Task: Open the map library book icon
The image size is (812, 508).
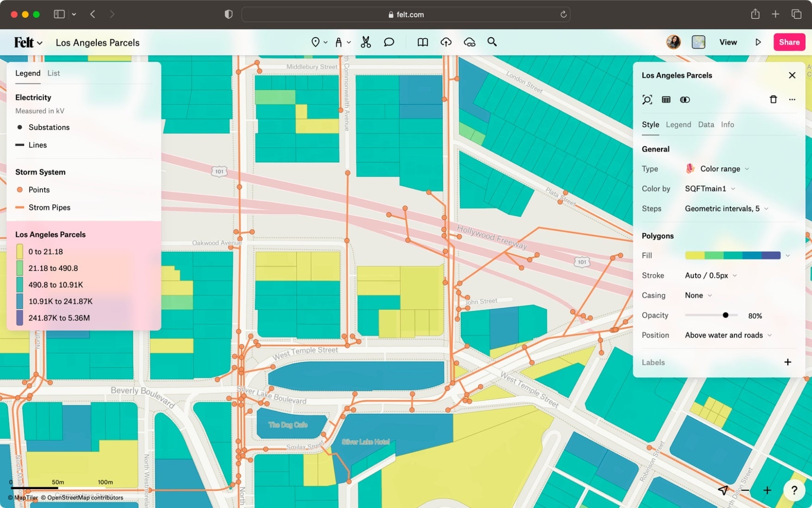Action: point(422,42)
